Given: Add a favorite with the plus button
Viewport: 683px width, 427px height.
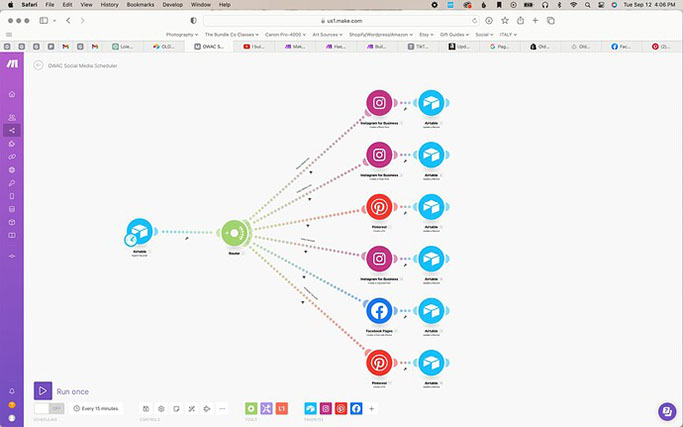Looking at the screenshot, I should (x=372, y=409).
